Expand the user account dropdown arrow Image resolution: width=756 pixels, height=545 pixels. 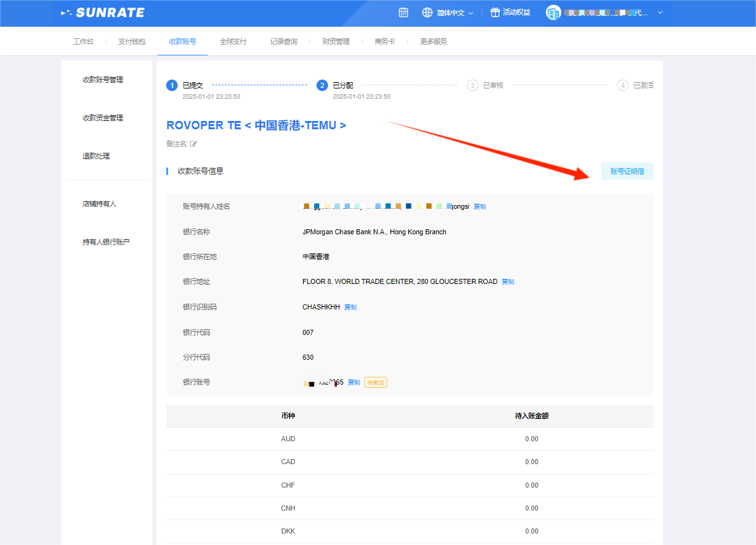(x=660, y=13)
